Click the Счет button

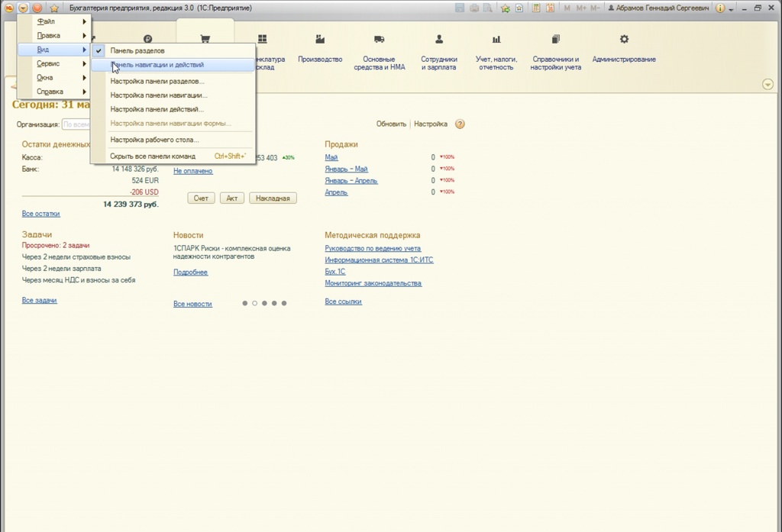pyautogui.click(x=201, y=198)
